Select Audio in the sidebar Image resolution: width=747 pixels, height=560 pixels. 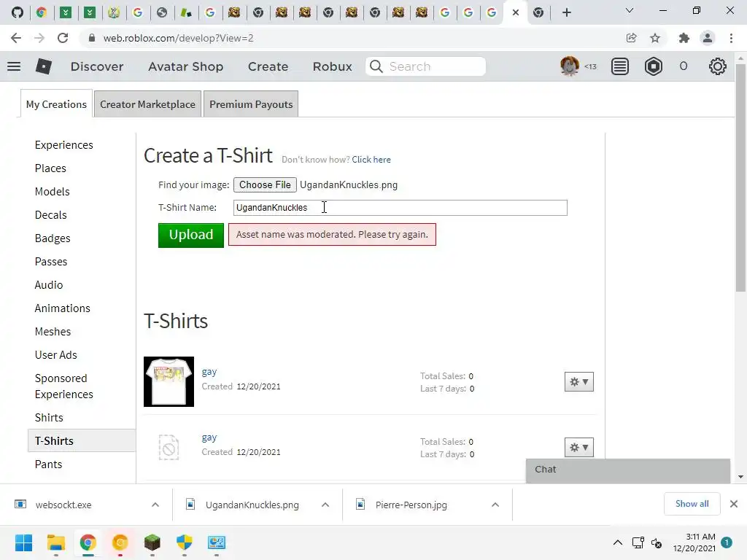click(x=49, y=285)
